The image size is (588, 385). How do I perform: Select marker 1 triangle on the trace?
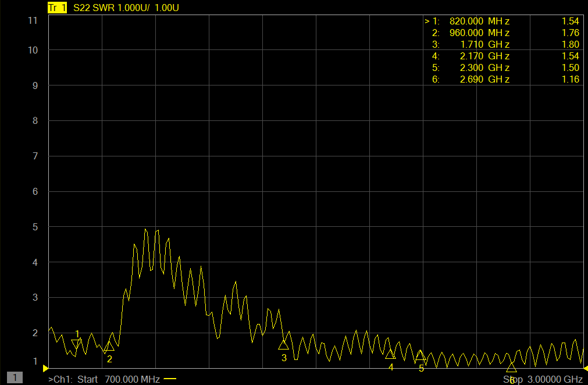tap(77, 344)
